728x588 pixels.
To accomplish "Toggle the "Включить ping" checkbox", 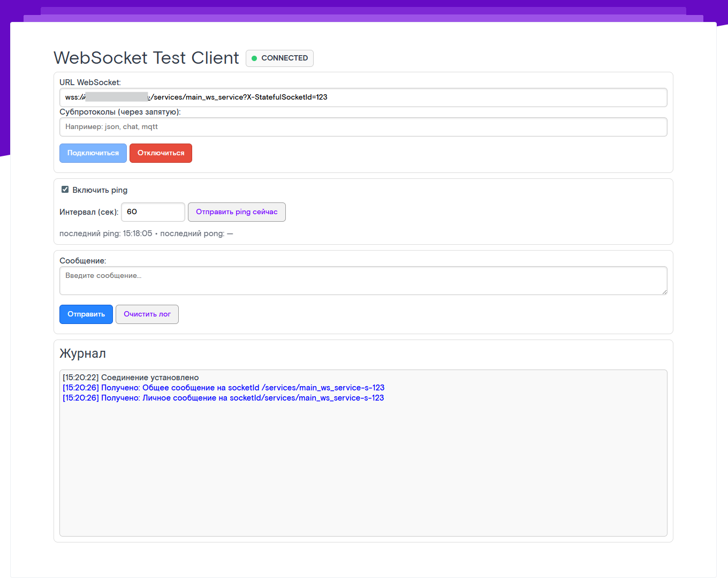I will click(65, 190).
